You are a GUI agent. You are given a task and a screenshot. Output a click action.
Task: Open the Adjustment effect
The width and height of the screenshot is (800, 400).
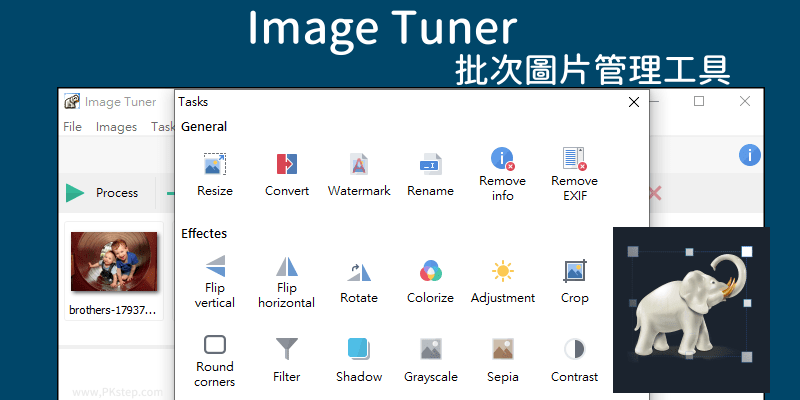(503, 282)
